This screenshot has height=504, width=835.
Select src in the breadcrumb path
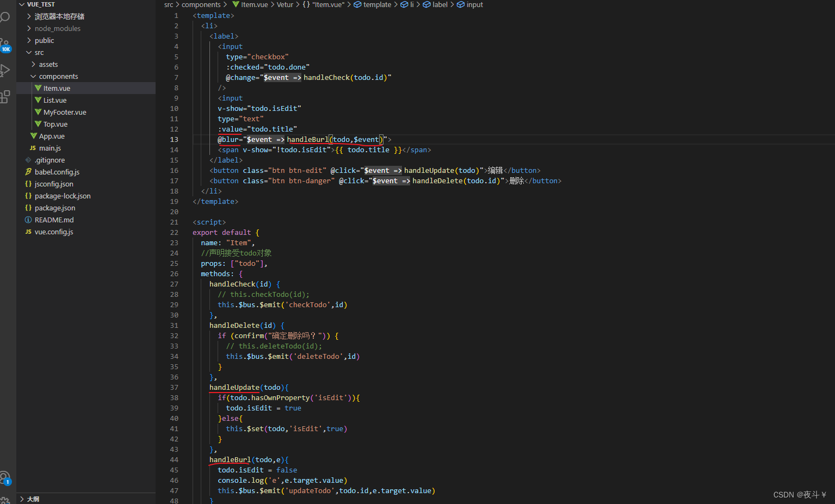(x=169, y=4)
